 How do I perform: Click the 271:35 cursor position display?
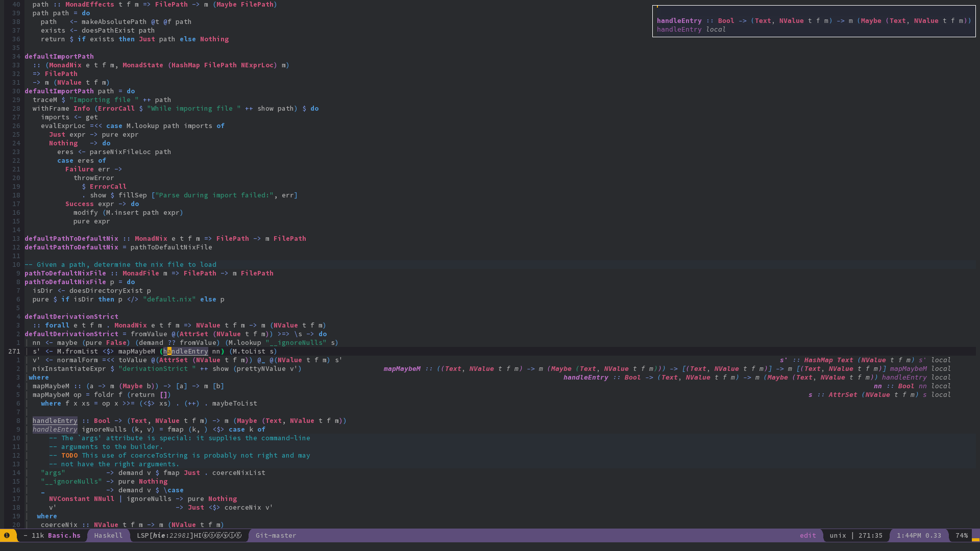870,535
